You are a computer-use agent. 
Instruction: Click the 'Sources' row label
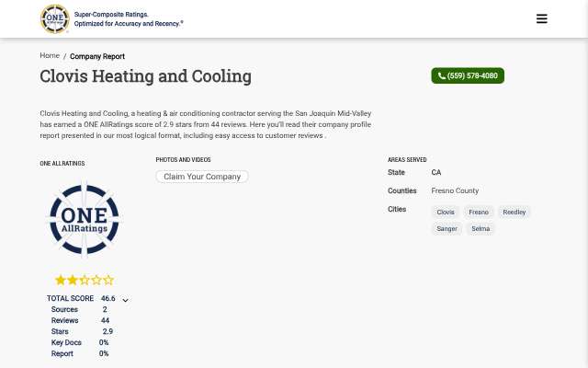click(x=64, y=309)
